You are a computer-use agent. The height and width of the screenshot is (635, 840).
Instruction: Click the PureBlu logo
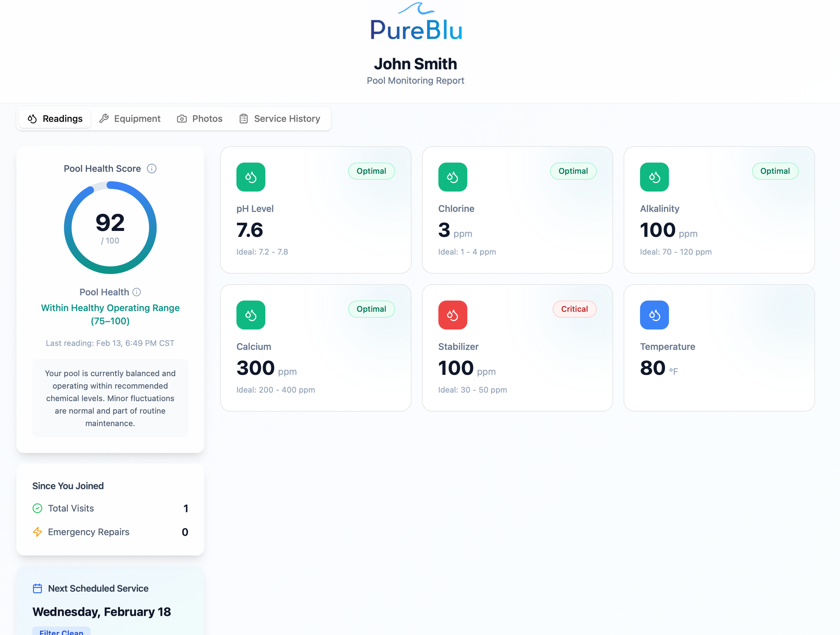[x=416, y=23]
